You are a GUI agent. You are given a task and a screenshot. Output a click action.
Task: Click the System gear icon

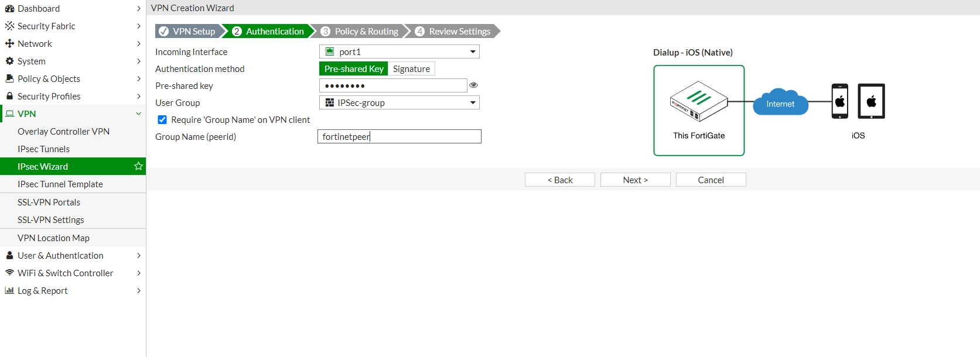(9, 61)
